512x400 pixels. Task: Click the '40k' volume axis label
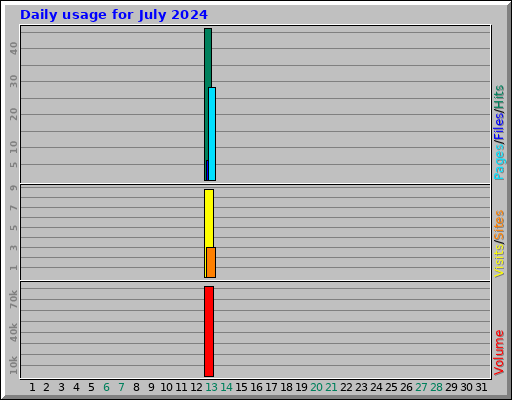point(13,332)
